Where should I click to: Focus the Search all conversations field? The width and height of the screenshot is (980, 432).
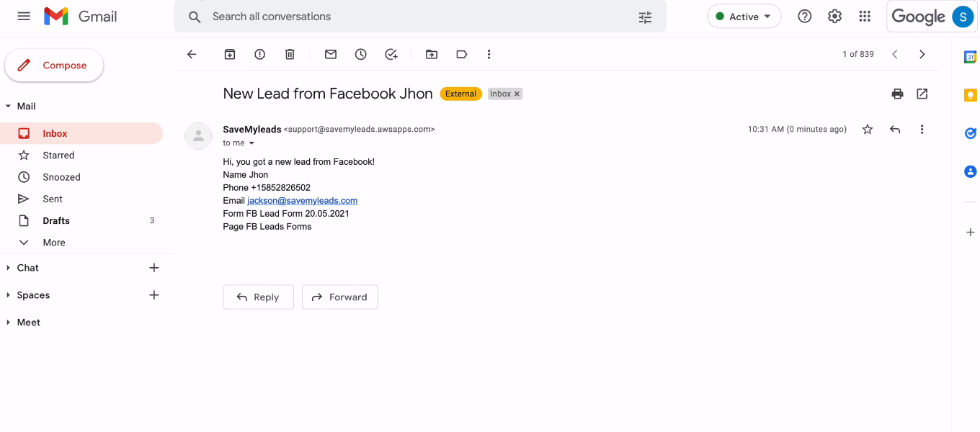pos(420,17)
